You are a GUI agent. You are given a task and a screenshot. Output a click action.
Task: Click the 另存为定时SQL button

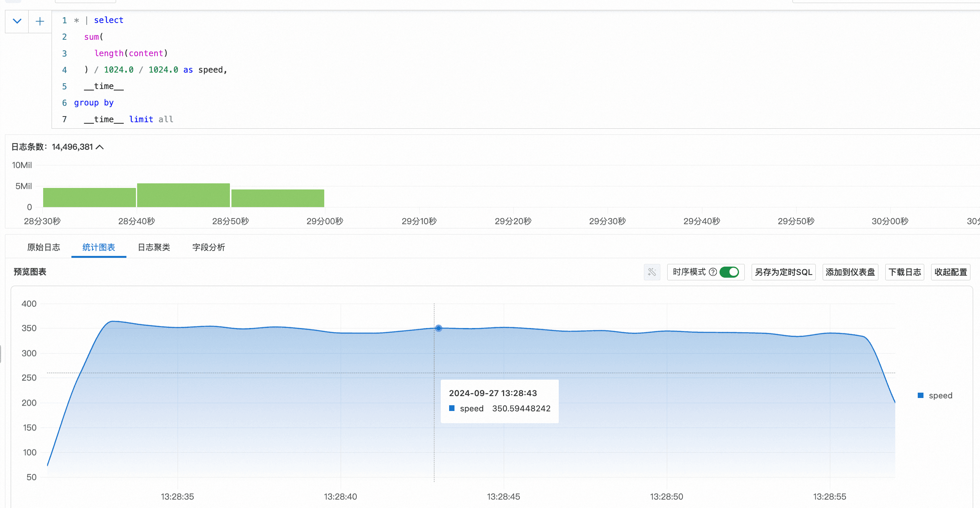783,272
